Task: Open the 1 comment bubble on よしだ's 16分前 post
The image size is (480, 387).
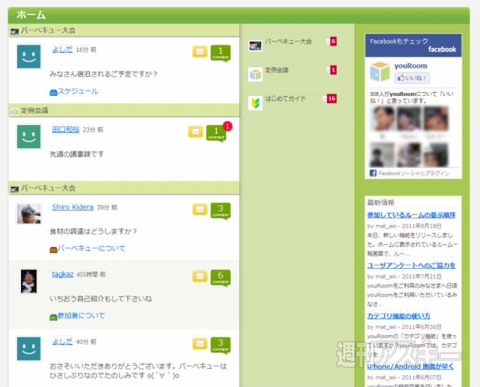Action: pos(221,53)
